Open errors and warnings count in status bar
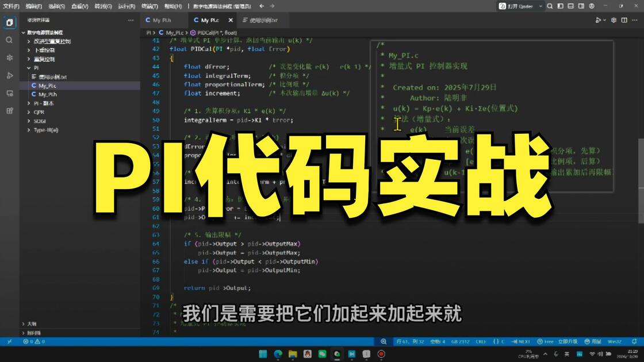Image resolution: width=644 pixels, height=362 pixels. 34,341
